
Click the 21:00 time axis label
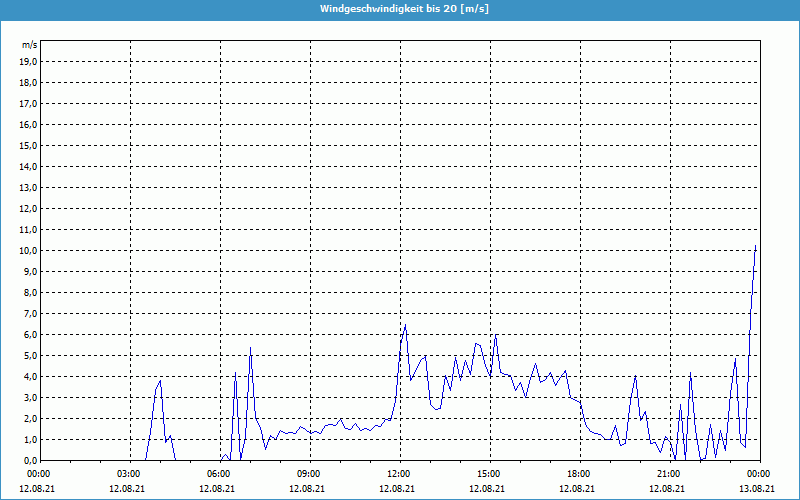[668, 473]
